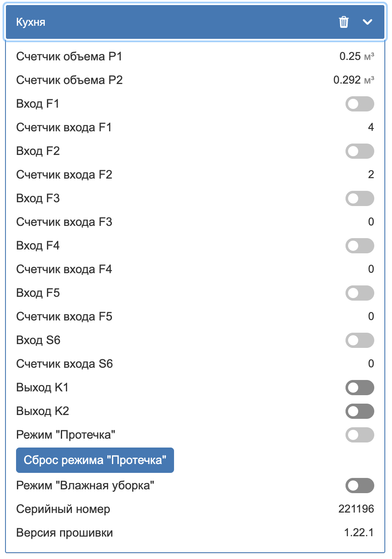Click the trash delete icon in Кухня header

[x=344, y=22]
